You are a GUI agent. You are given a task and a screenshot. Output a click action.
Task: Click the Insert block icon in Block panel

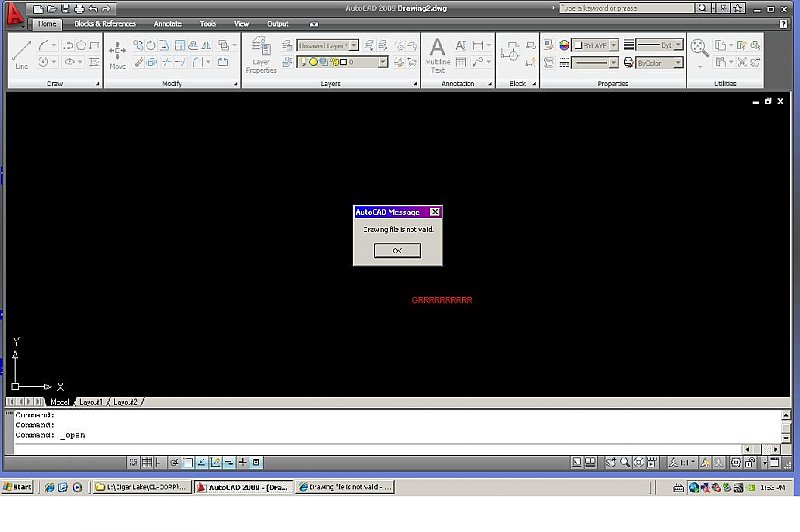[510, 52]
